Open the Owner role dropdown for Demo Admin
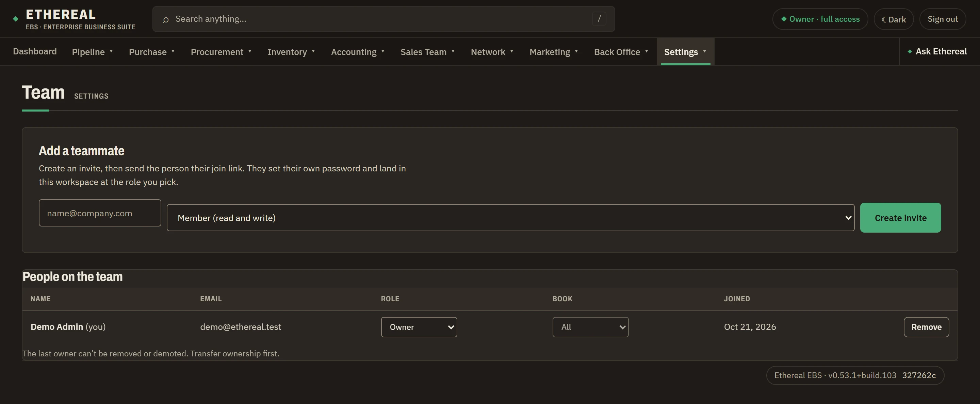This screenshot has width=980, height=404. [x=419, y=327]
